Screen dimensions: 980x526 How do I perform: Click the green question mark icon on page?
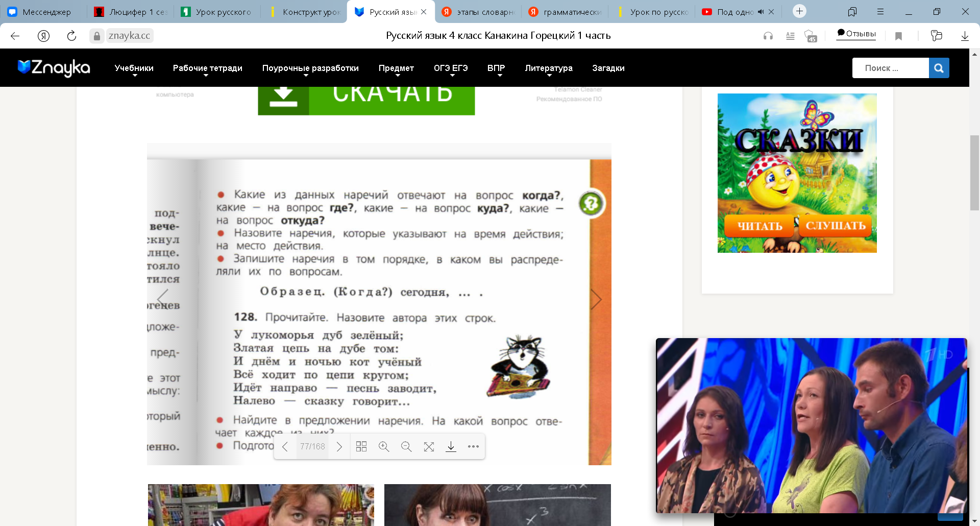[591, 204]
